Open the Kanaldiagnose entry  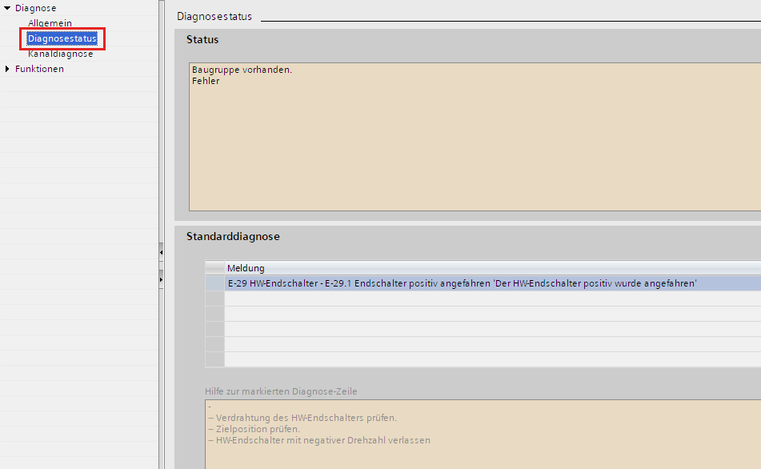click(60, 54)
